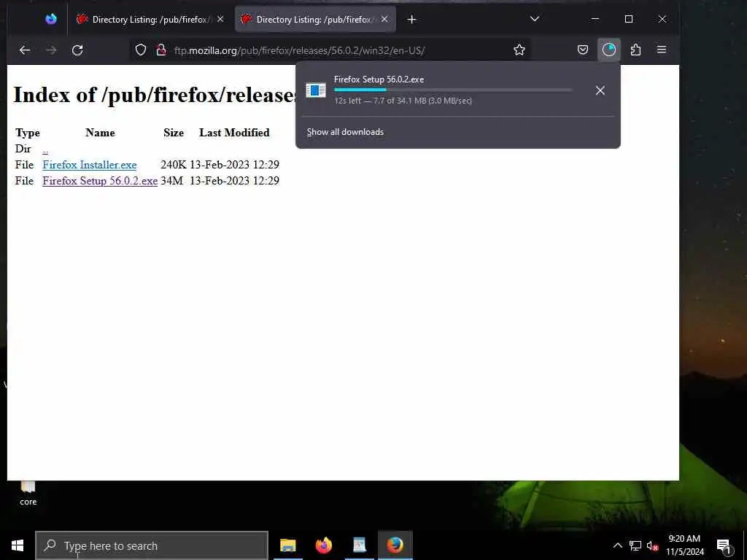Click the downloading file's exe icon

pyautogui.click(x=315, y=90)
